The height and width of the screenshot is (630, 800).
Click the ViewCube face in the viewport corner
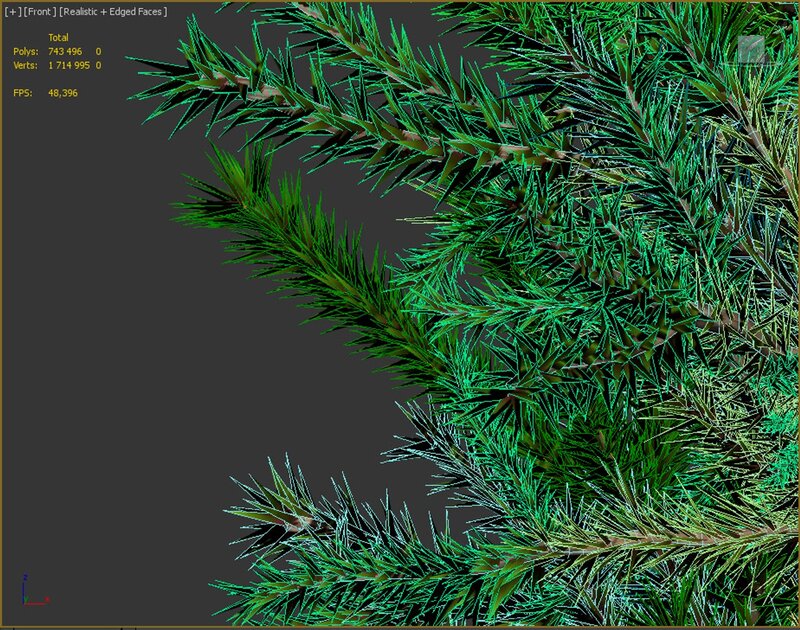750,50
